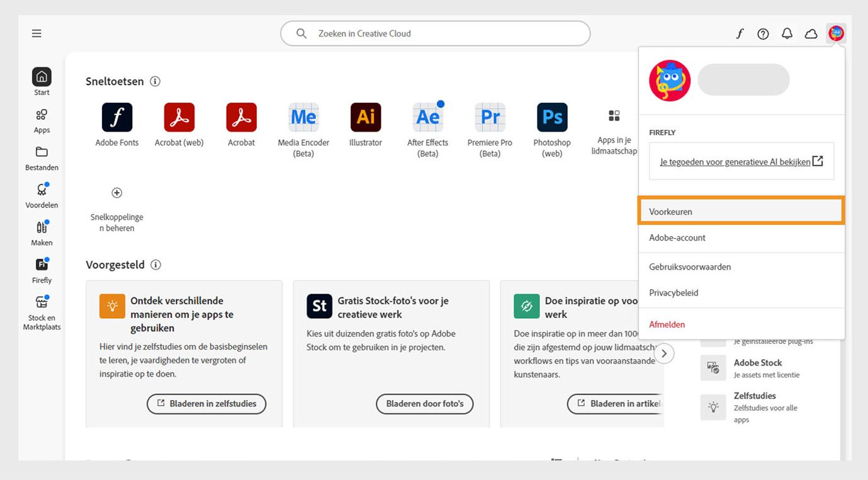Show info for Voorgesteld
Image resolution: width=868 pixels, height=480 pixels.
[155, 265]
